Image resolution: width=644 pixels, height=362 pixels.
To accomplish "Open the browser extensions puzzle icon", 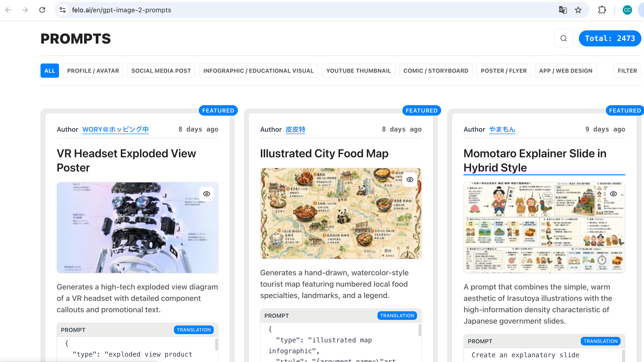I will (x=602, y=10).
